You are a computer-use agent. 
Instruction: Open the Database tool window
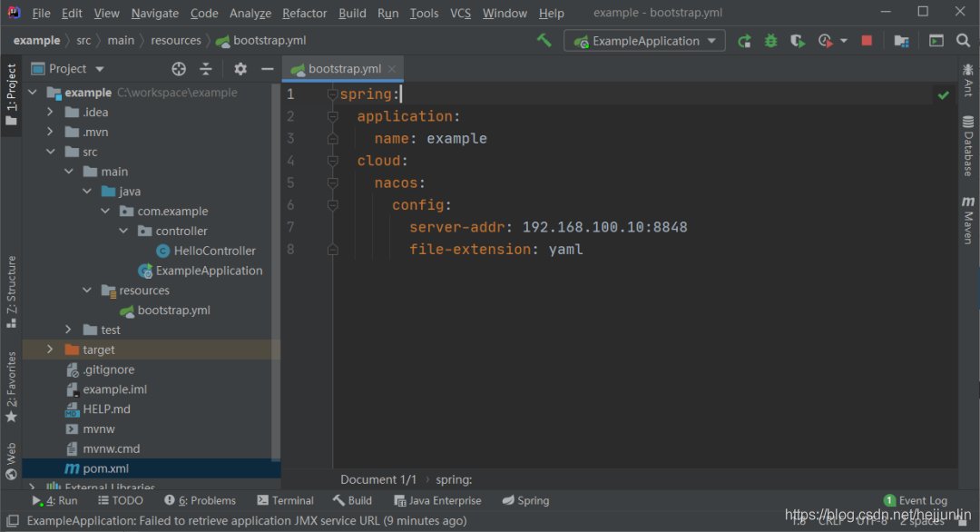(x=968, y=146)
